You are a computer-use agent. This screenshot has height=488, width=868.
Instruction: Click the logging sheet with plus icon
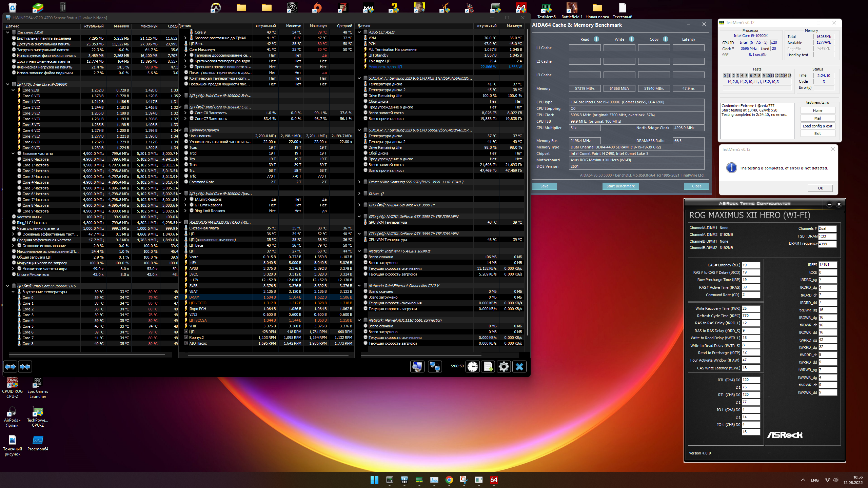pos(488,366)
